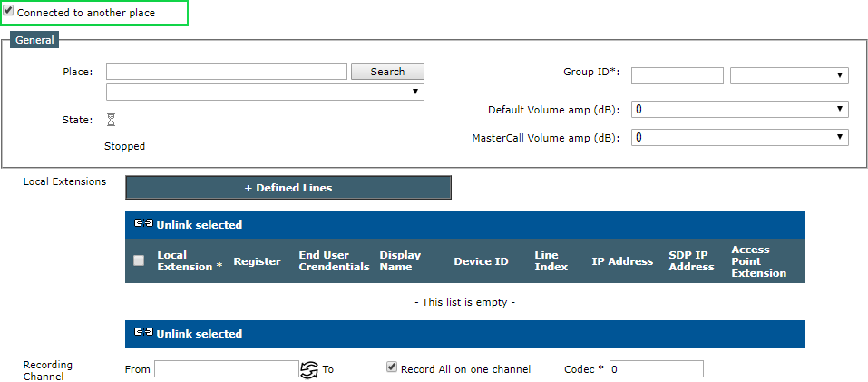Viewport: 868px width, 382px height.
Task: Click the Device ID column header
Action: pyautogui.click(x=481, y=261)
